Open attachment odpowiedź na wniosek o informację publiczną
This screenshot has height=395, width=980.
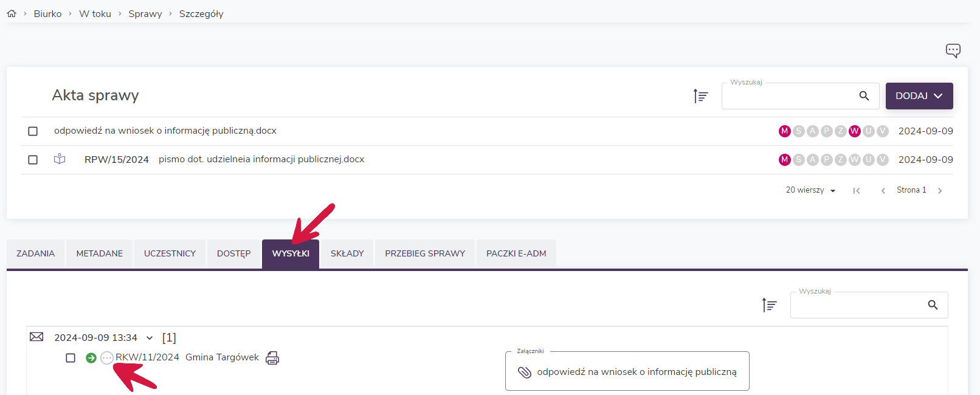coord(636,372)
